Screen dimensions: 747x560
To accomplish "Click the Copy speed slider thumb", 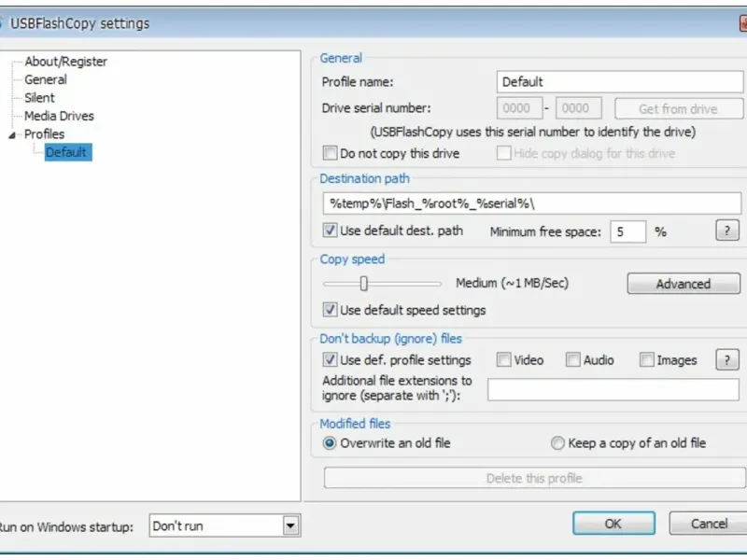I will click(x=364, y=284).
